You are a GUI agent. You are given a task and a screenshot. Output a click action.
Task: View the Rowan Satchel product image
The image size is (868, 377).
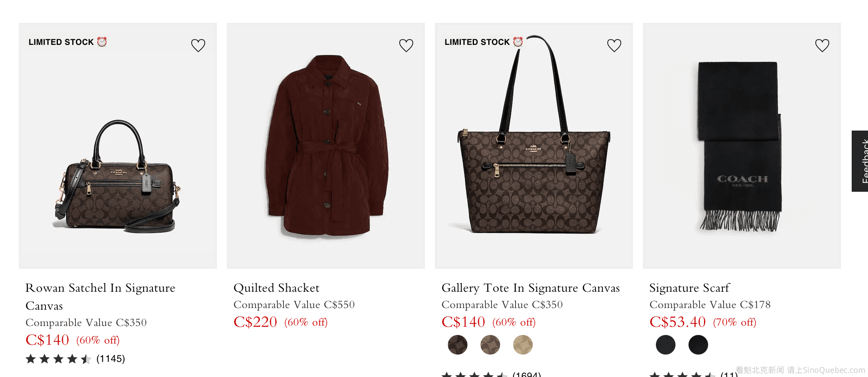pos(117,175)
